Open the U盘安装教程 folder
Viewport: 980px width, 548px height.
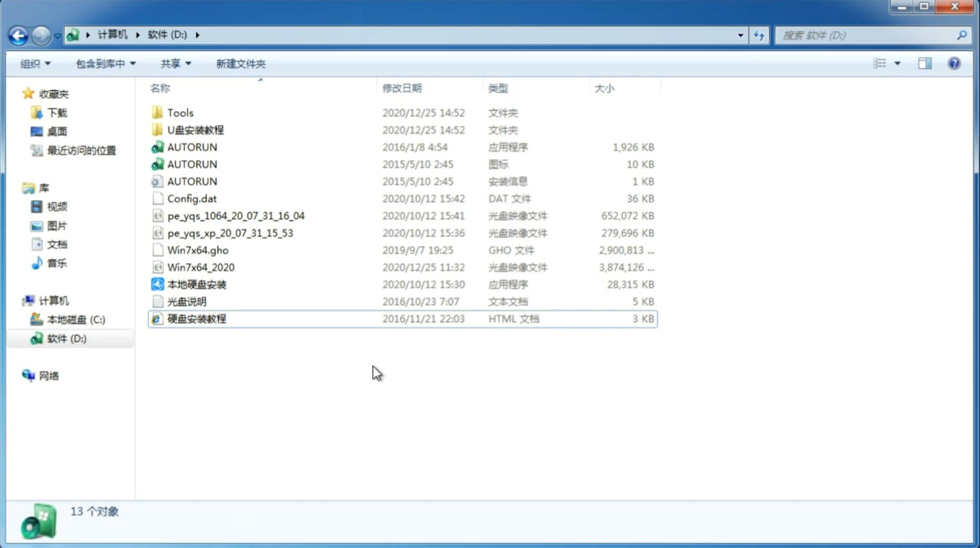pyautogui.click(x=195, y=129)
